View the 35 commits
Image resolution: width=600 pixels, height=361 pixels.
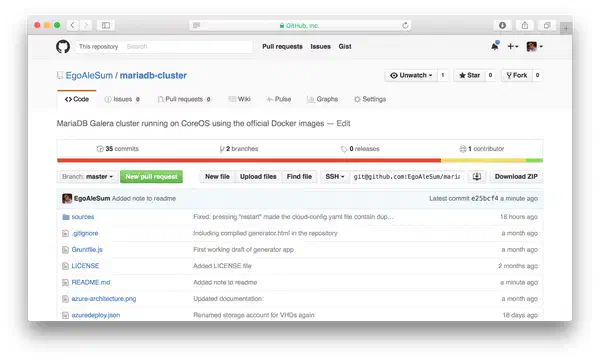point(117,149)
